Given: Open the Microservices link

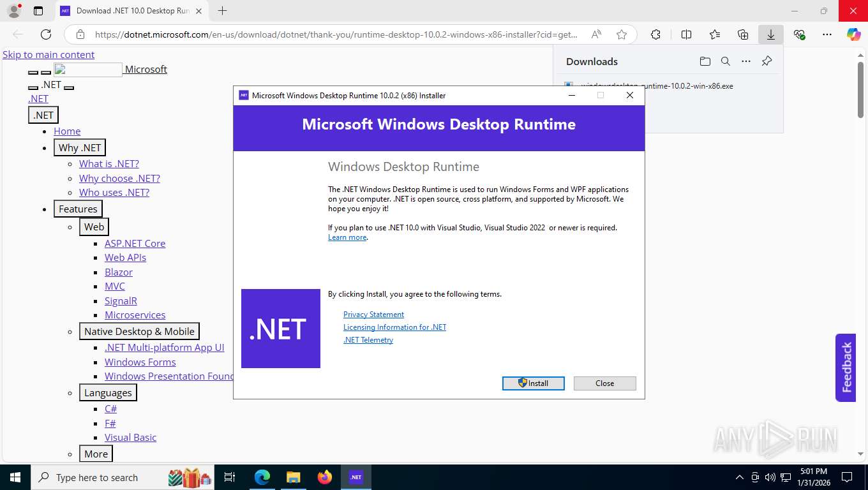Looking at the screenshot, I should [x=135, y=315].
